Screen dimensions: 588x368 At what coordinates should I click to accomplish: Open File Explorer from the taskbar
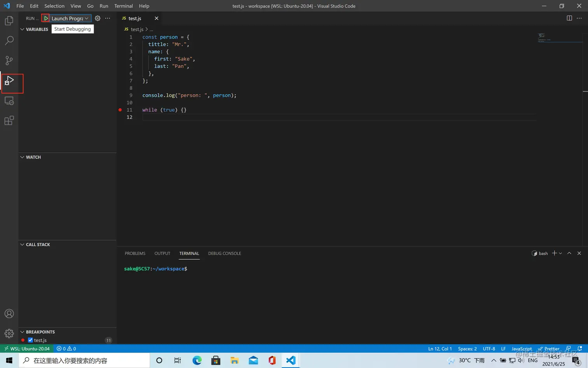click(x=234, y=360)
